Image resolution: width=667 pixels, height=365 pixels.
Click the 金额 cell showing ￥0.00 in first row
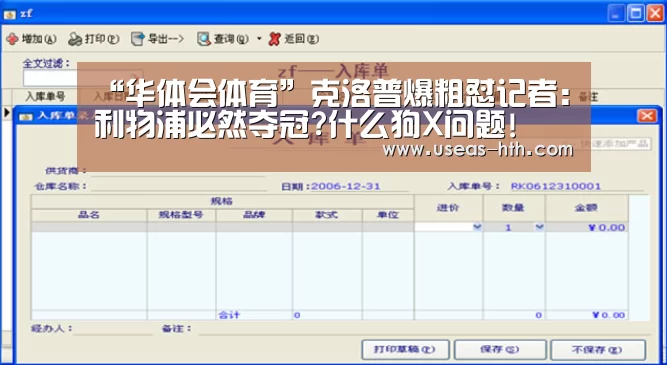pyautogui.click(x=586, y=228)
